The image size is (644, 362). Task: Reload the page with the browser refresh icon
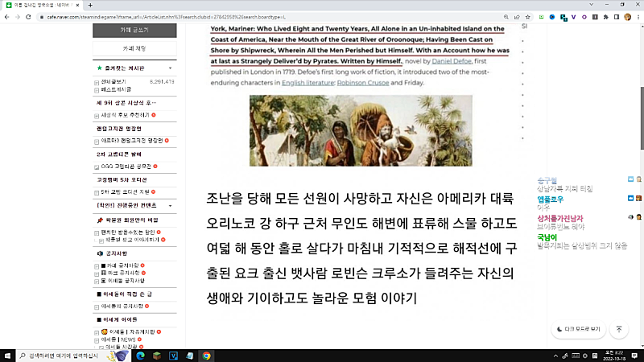point(30,15)
